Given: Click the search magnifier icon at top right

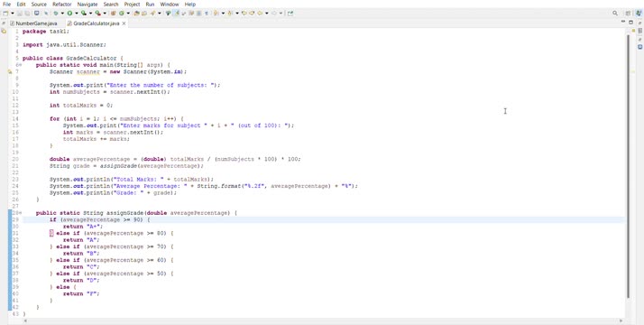Looking at the screenshot, I should (x=615, y=14).
